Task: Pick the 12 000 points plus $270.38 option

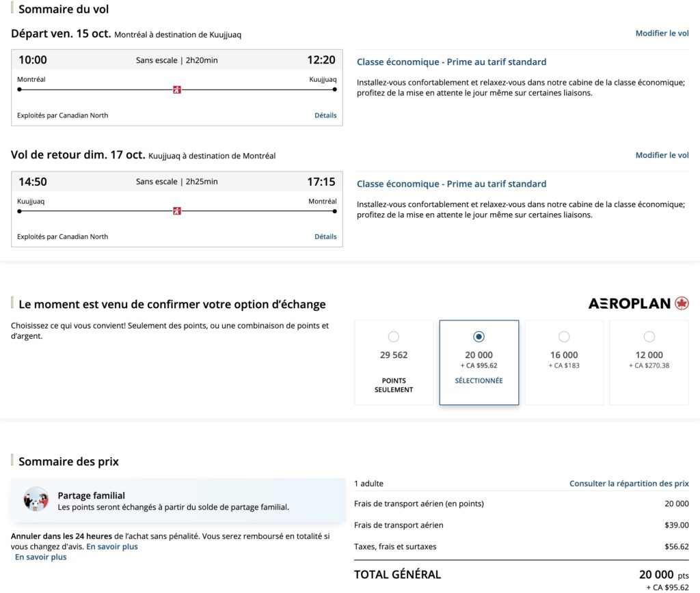Action: tap(649, 336)
